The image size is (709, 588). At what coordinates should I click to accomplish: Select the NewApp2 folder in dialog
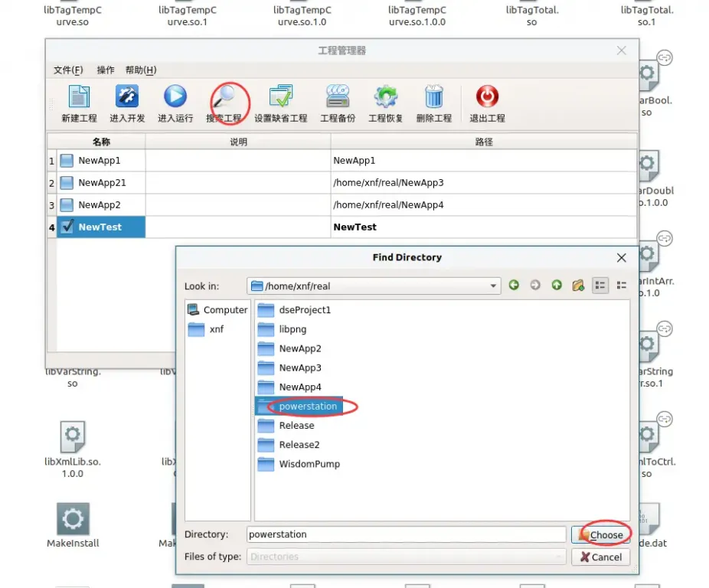click(x=289, y=348)
